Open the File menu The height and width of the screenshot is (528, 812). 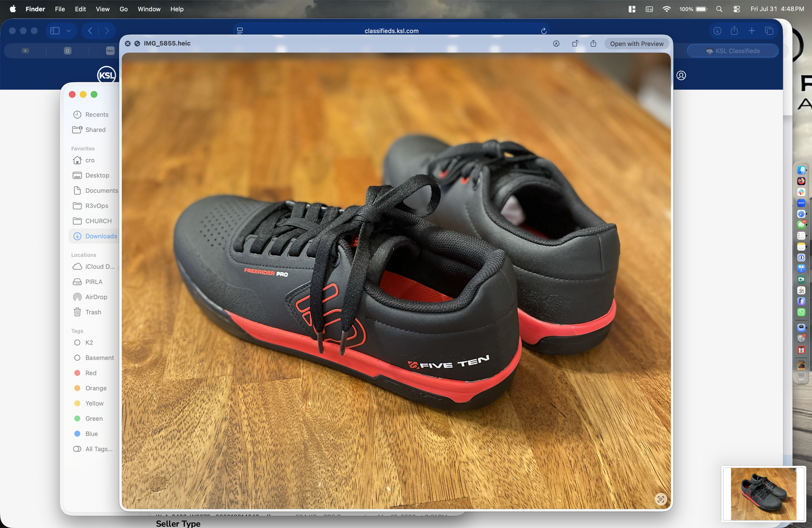pos(60,9)
